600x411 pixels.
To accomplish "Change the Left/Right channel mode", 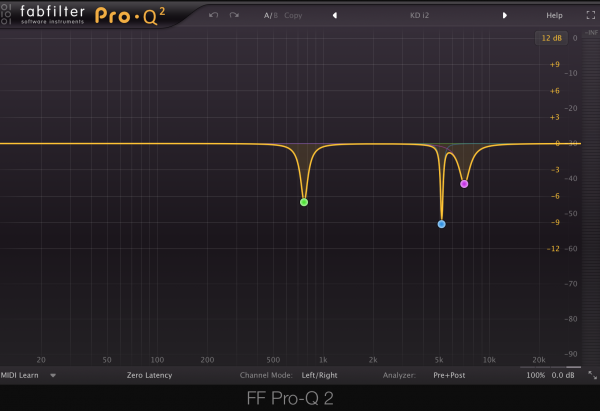I will [320, 375].
